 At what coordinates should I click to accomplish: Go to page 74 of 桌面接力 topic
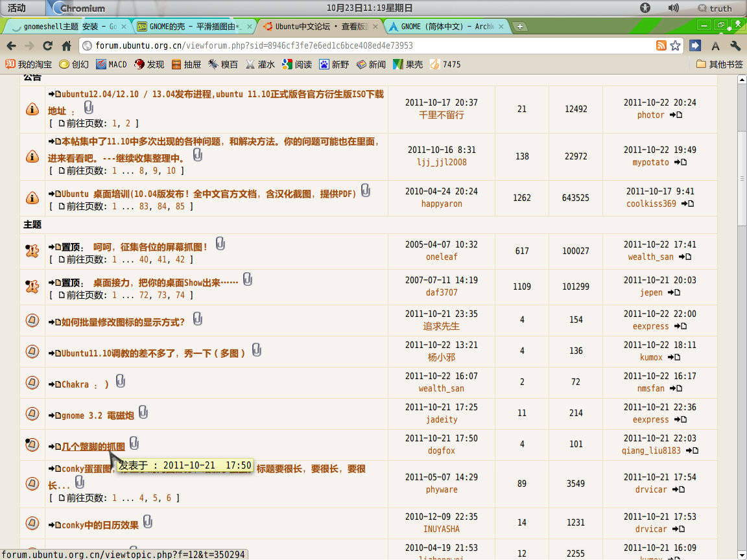tap(180, 296)
